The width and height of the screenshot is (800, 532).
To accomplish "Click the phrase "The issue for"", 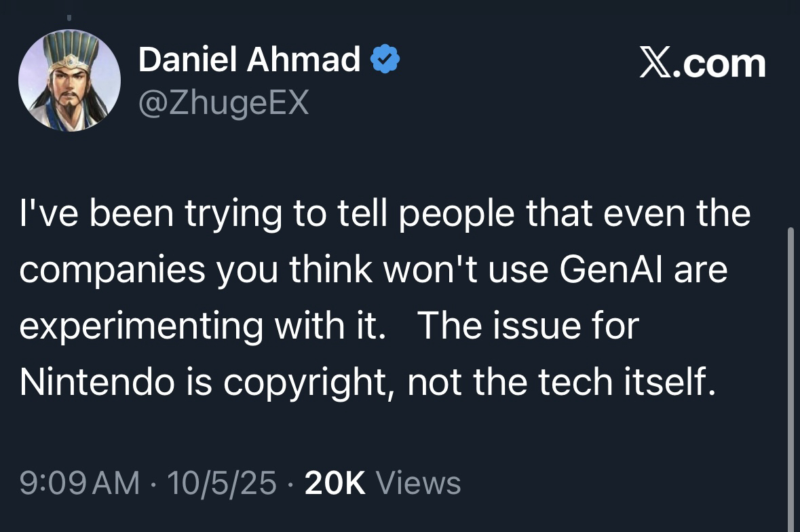I will (528, 326).
